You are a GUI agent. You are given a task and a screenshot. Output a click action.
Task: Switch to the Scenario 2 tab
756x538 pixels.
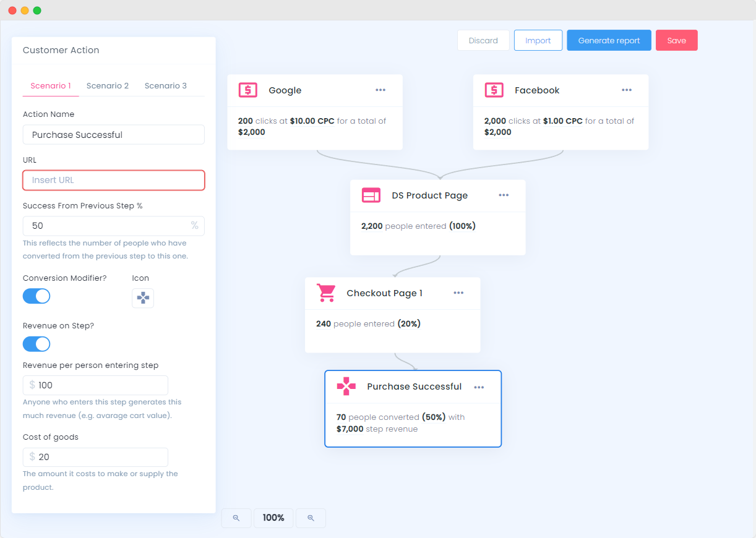click(x=108, y=86)
